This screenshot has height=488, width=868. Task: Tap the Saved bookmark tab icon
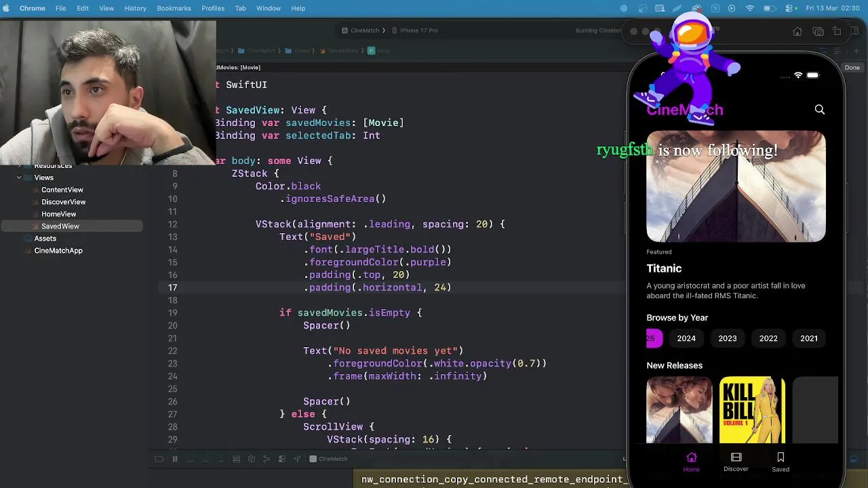[781, 457]
